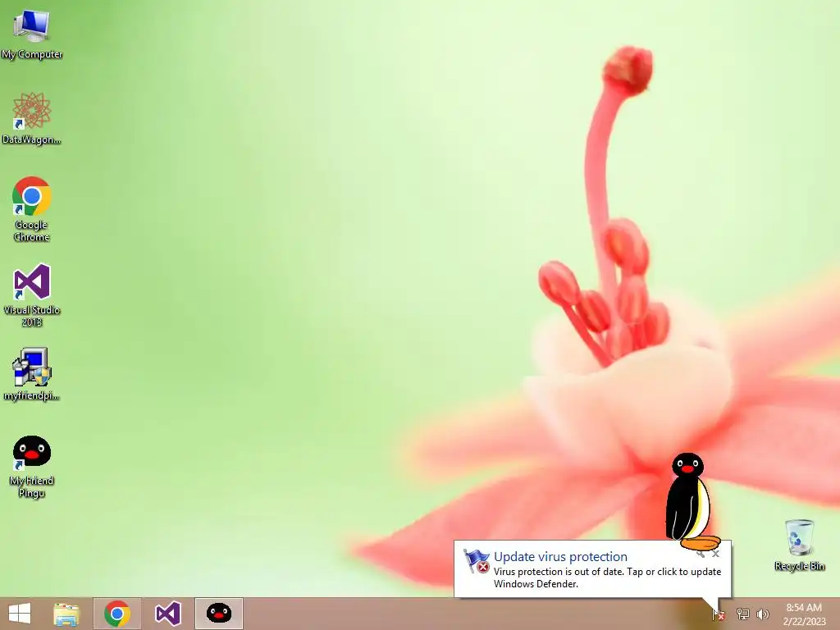
Task: Open the taskbar clock showing 8:54 AM
Action: [804, 614]
